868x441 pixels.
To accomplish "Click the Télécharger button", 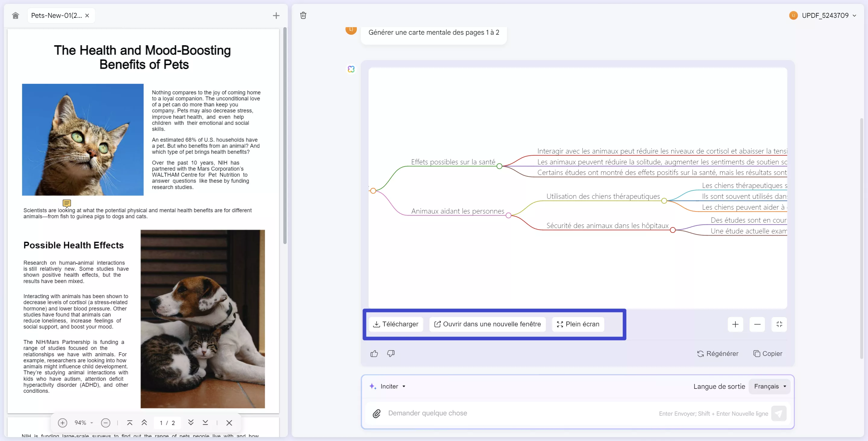I will [396, 324].
